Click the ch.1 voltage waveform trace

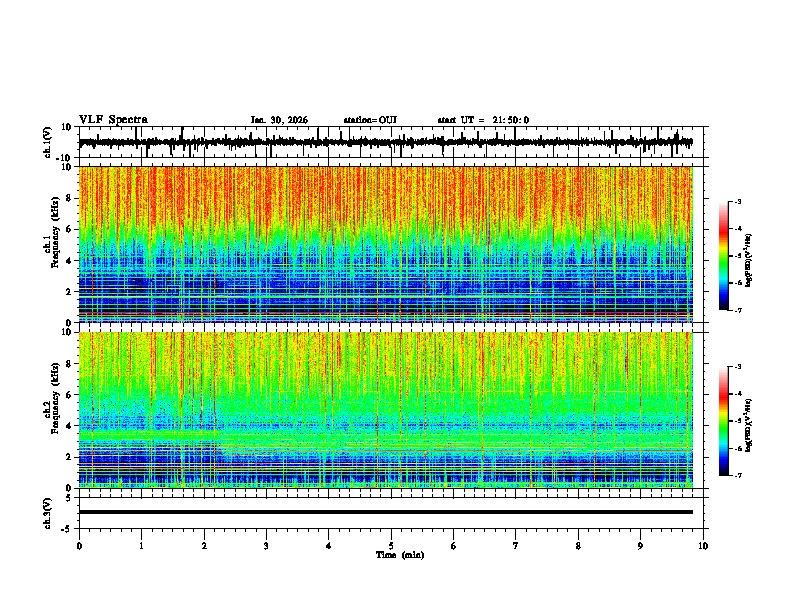(x=385, y=142)
